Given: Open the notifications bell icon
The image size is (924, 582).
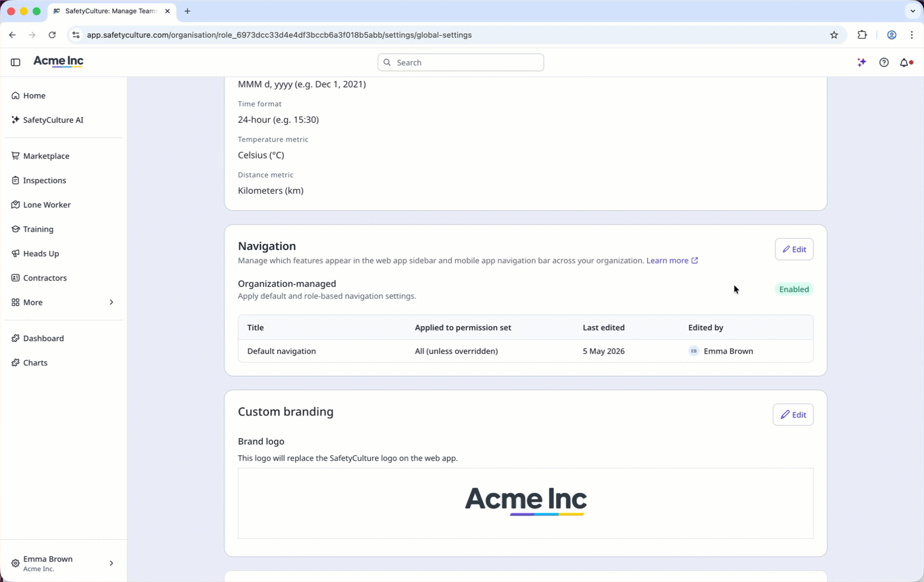Looking at the screenshot, I should click(906, 63).
